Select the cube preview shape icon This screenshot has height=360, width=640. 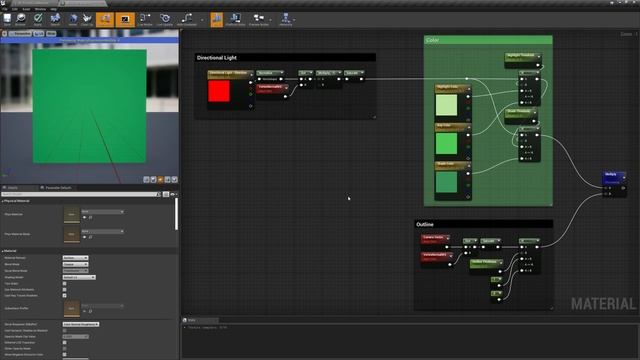167,180
